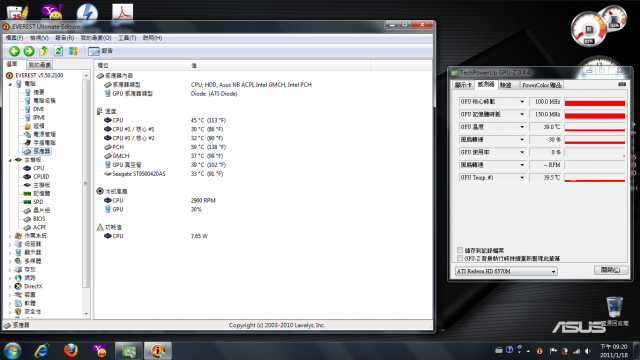Click the GPU-Z screenshot camera icon
640x360 pixels.
click(622, 84)
